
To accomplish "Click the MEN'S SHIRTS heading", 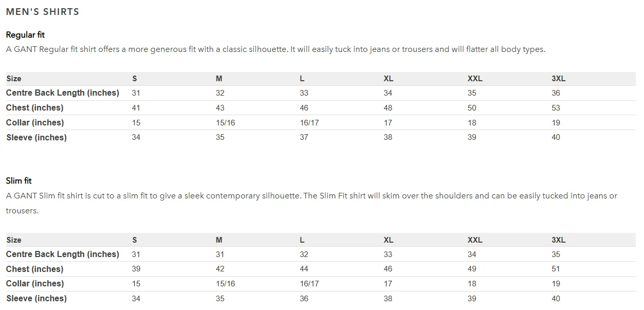I will pos(43,12).
